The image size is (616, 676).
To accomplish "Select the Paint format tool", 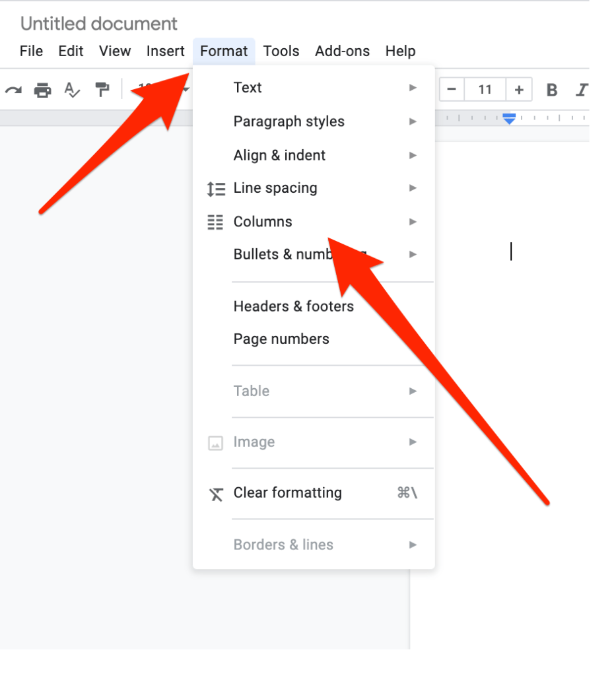I will 102,90.
